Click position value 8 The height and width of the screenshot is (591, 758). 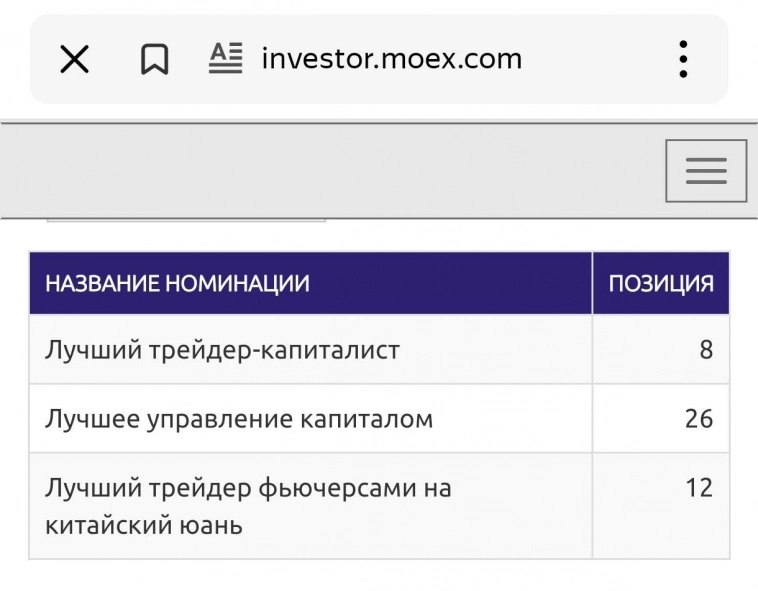click(x=706, y=350)
